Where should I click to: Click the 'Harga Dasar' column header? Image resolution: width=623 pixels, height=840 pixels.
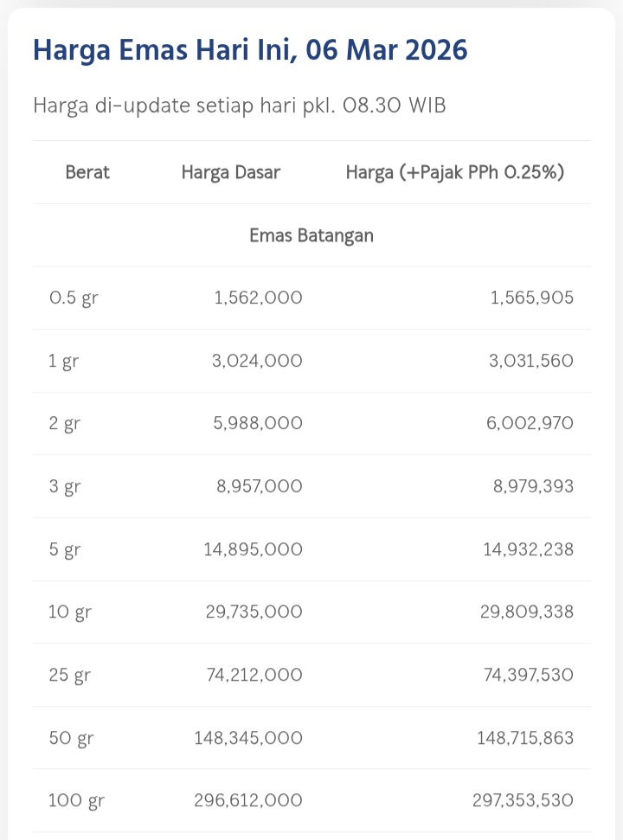pyautogui.click(x=230, y=172)
